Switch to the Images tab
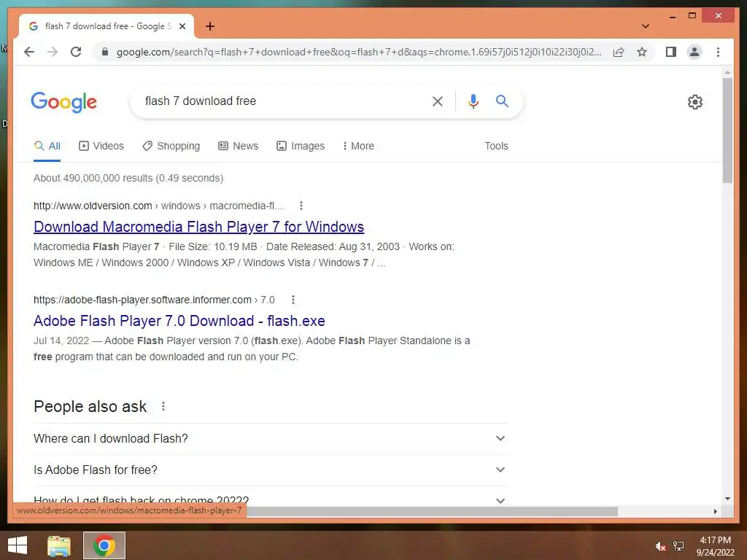 (301, 146)
